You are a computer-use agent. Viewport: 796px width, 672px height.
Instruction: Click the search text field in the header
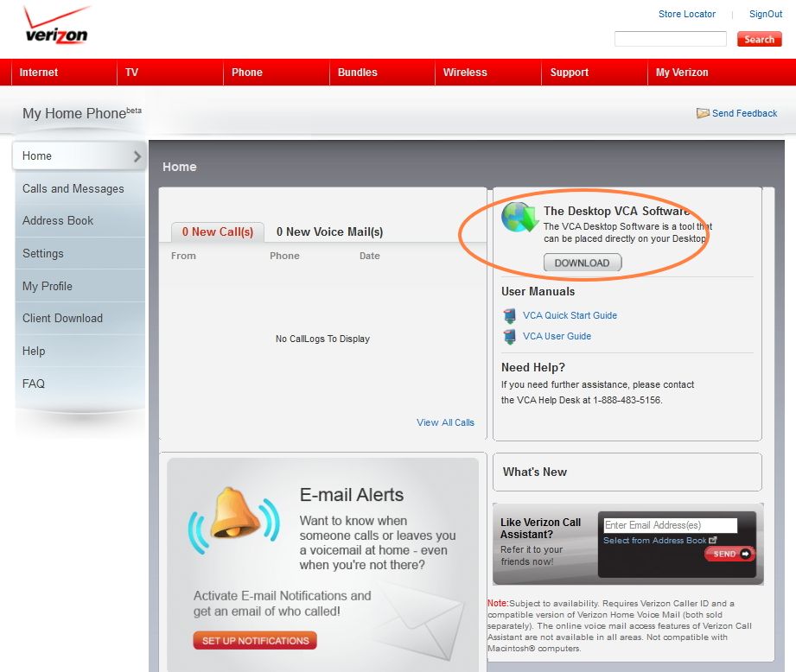(x=670, y=39)
